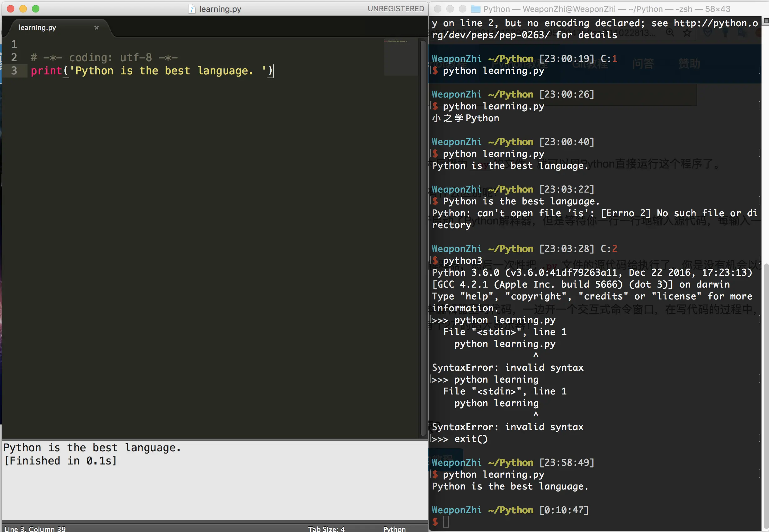769x532 pixels.
Task: Click the Terminal window's gray zoom button
Action: coord(463,9)
